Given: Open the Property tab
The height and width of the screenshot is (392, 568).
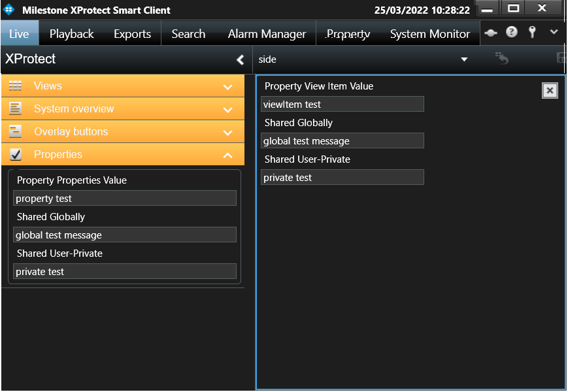Looking at the screenshot, I should [x=348, y=34].
